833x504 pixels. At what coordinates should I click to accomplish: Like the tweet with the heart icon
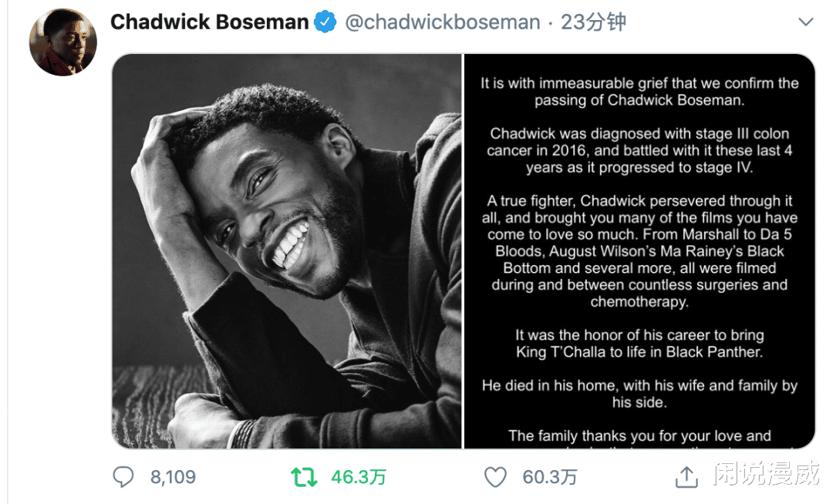pyautogui.click(x=495, y=478)
